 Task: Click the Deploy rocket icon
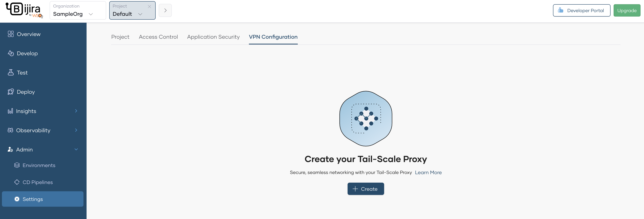(11, 92)
